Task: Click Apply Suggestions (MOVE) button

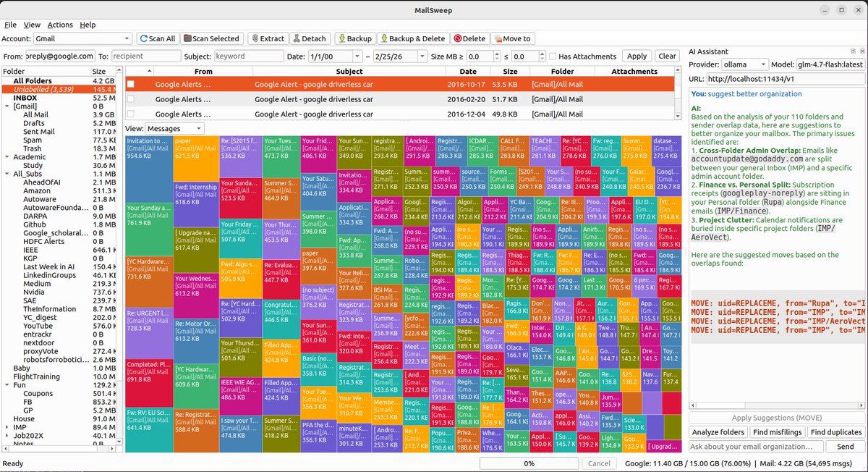Action: tap(777, 418)
